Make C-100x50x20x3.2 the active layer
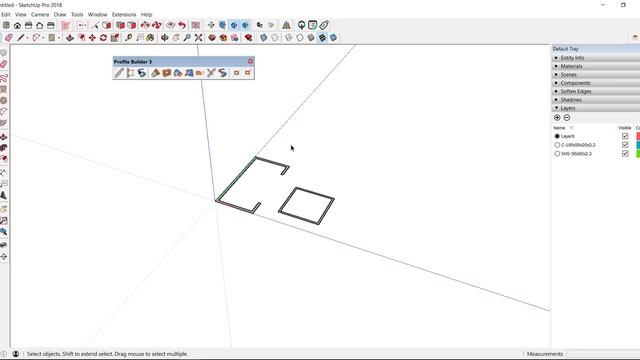 pos(557,145)
